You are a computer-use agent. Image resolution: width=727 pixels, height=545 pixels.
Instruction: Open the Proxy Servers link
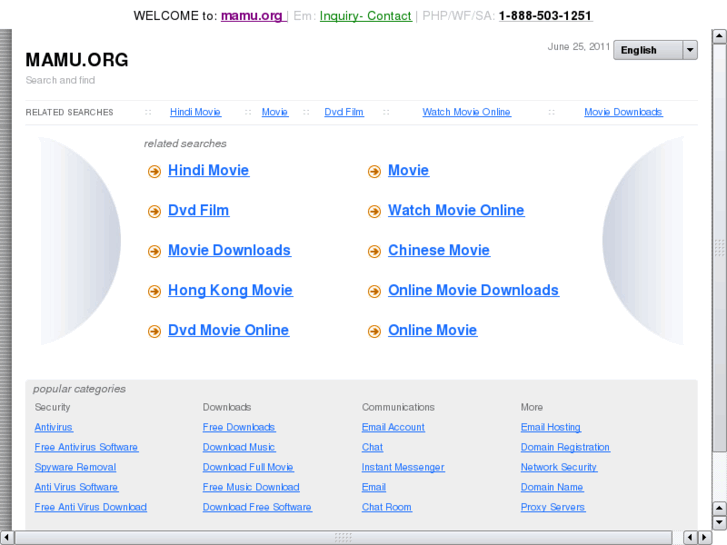click(553, 507)
